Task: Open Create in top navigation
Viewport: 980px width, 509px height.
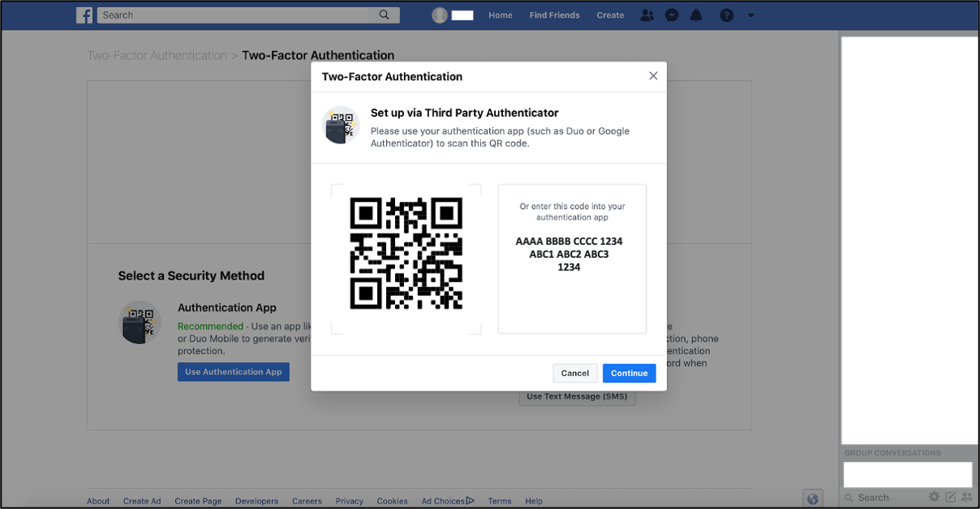Action: [611, 15]
